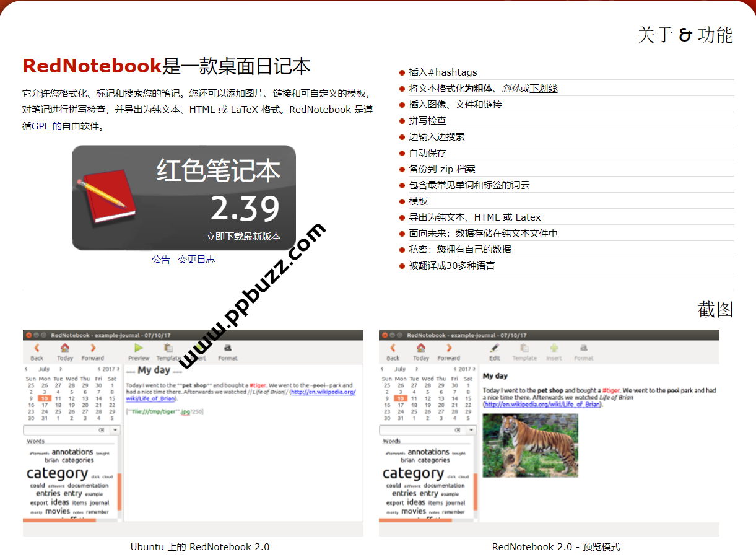
Task: Click the Today home icon in Ubuntu screenshot
Action: tap(65, 348)
